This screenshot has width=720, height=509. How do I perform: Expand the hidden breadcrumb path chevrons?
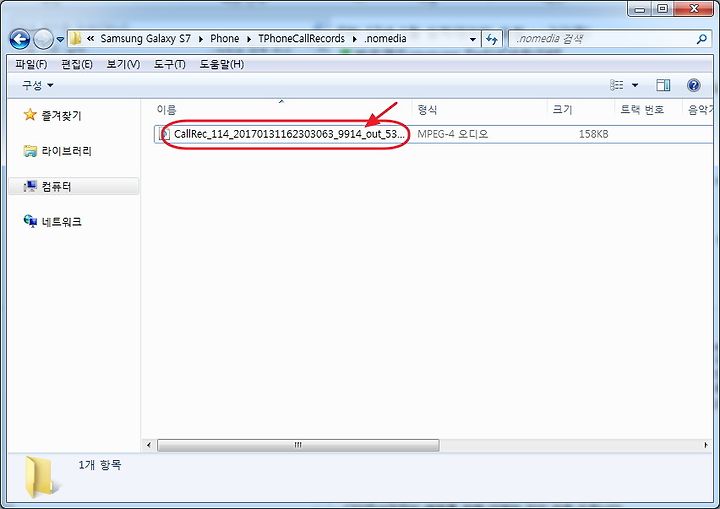pos(90,39)
